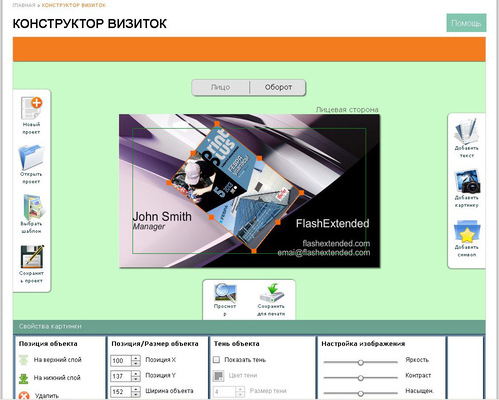The image size is (499, 400).
Task: Click the Яркость slider handle
Action: pos(360,362)
